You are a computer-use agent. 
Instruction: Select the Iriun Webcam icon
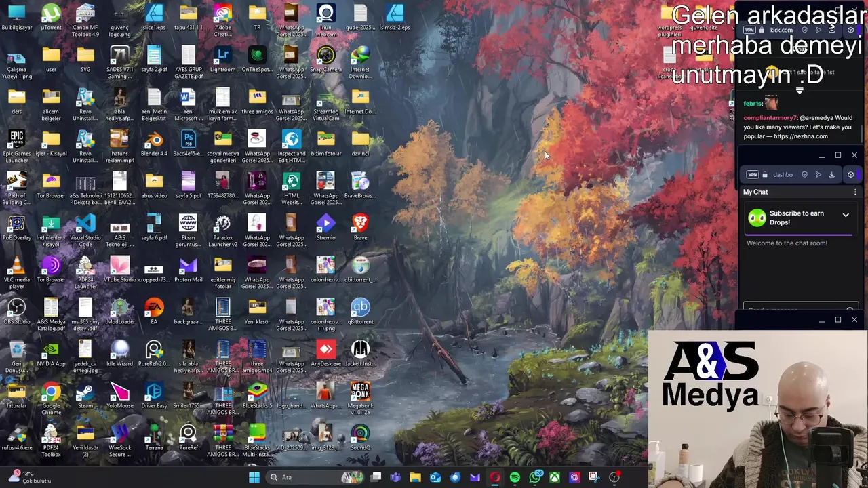[326, 20]
